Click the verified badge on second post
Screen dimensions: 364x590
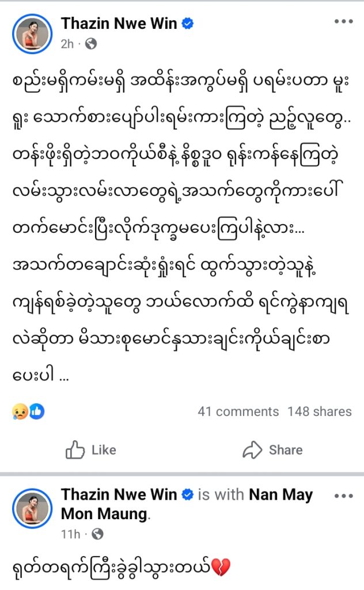tap(188, 495)
